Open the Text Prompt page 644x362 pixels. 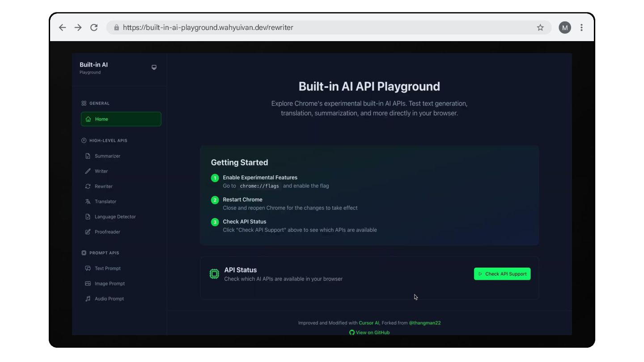pos(121,269)
